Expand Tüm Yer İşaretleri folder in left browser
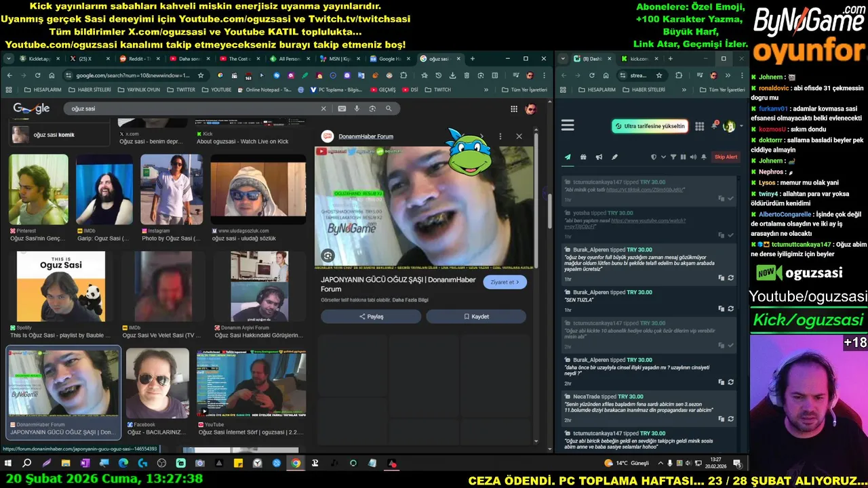 click(524, 89)
